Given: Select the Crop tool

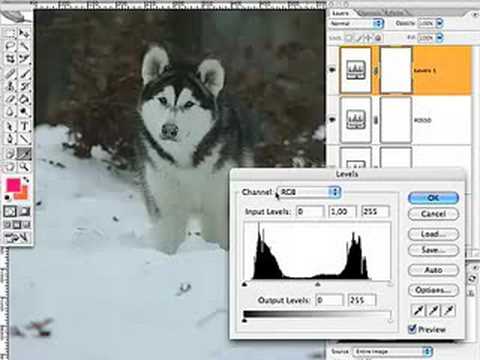Looking at the screenshot, I should click(10, 59).
